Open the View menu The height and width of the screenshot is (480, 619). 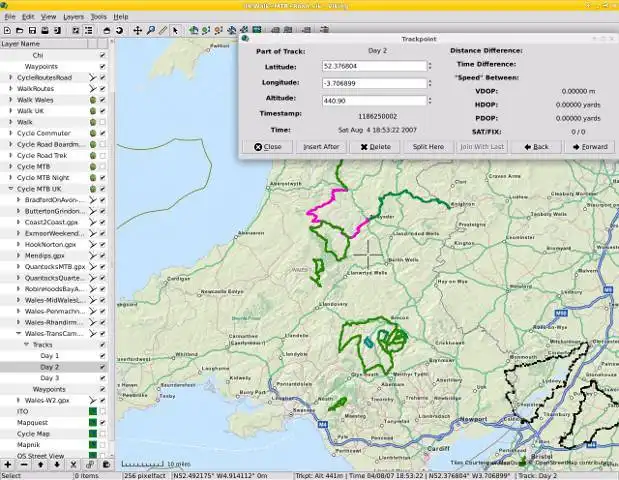point(49,17)
